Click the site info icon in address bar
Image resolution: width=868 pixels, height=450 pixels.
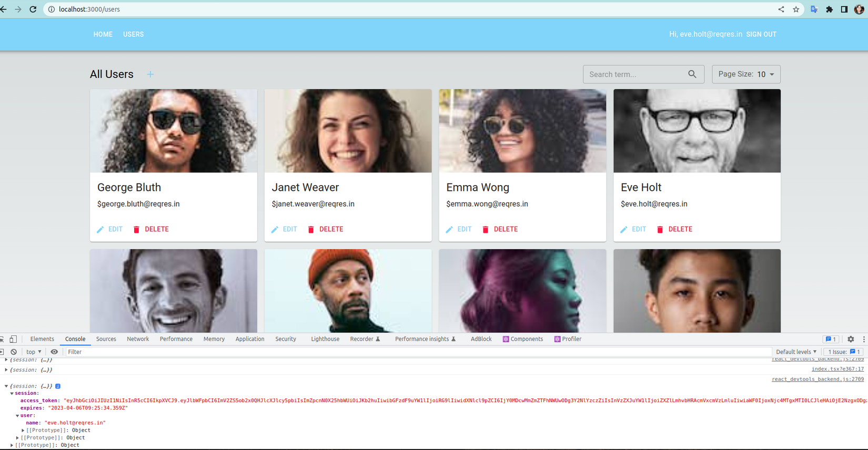pyautogui.click(x=52, y=9)
